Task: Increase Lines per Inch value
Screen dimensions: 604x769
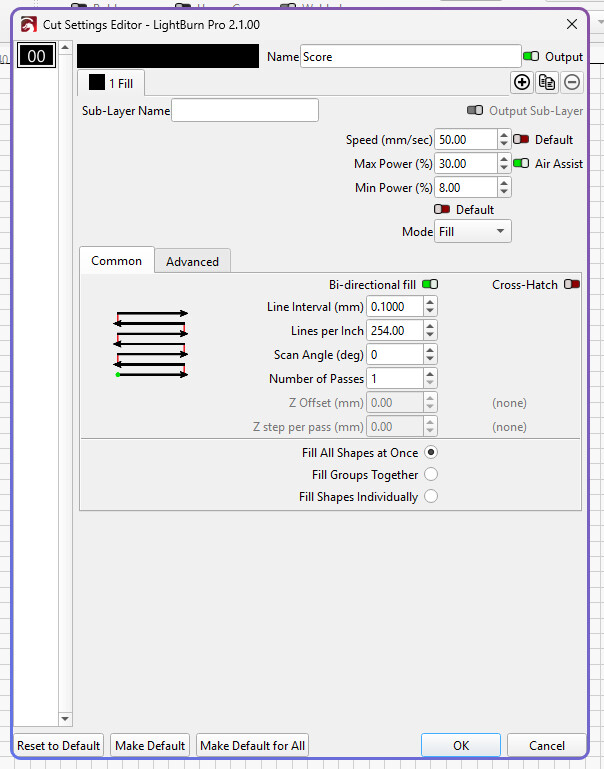Action: [x=430, y=326]
